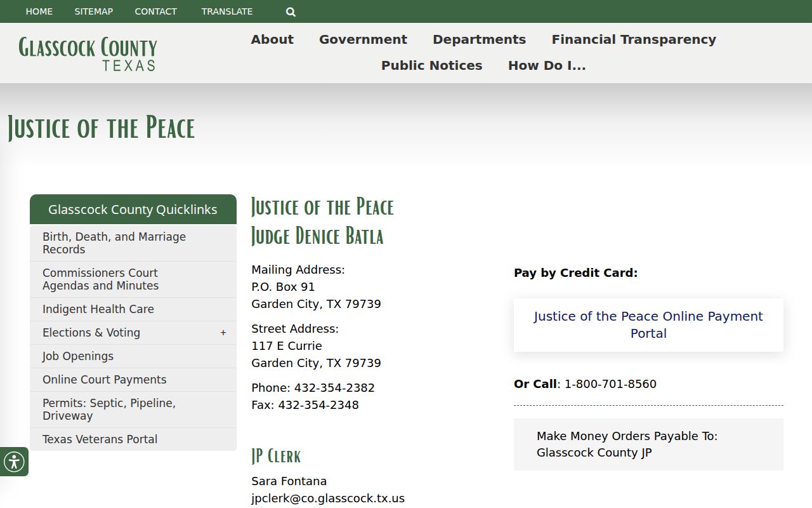
Task: Select Indigent Health Care quicklink
Action: click(x=133, y=309)
